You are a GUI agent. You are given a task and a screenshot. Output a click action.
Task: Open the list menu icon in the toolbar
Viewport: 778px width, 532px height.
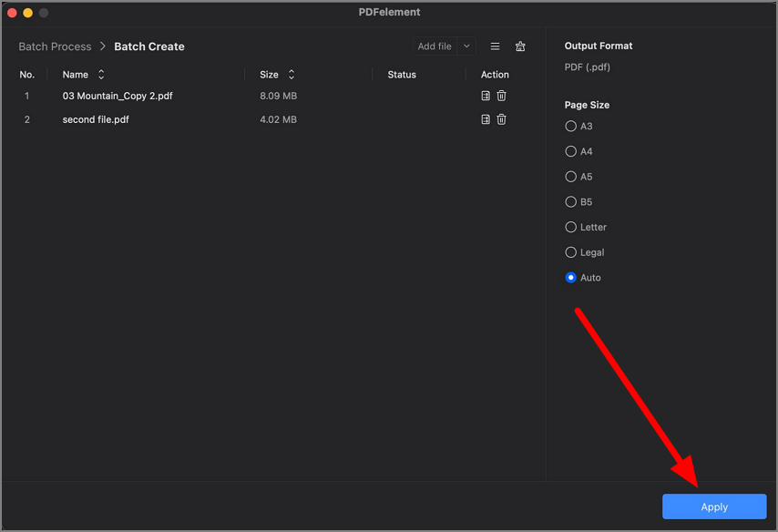click(495, 46)
